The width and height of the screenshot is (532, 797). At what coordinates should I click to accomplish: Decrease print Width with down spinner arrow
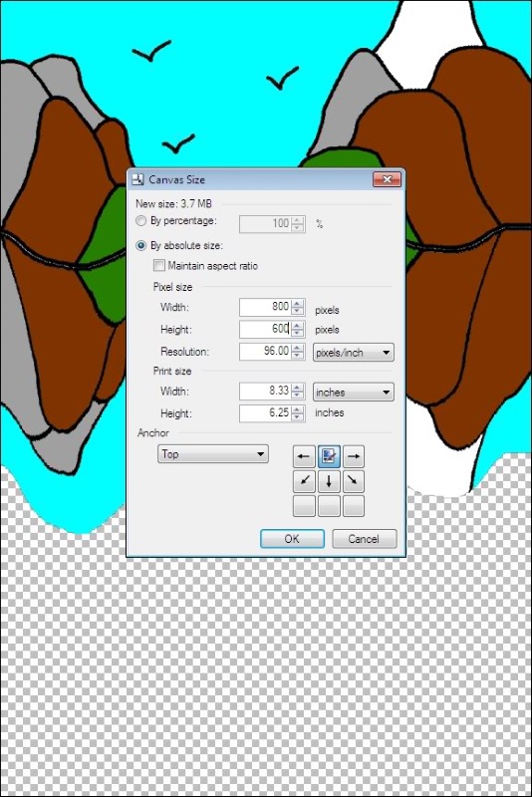click(x=298, y=395)
